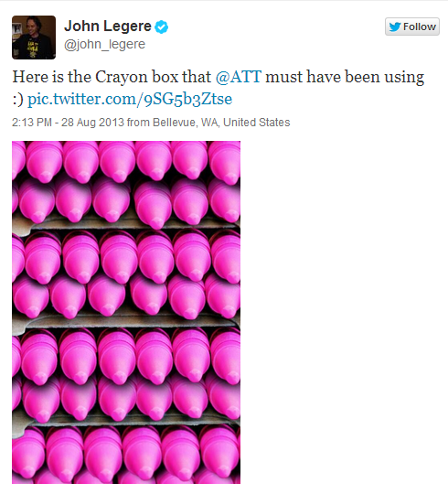Open the pic.twitter.com/9SG5b3Ztse link
Screen dimensions: 448x494
(130, 99)
